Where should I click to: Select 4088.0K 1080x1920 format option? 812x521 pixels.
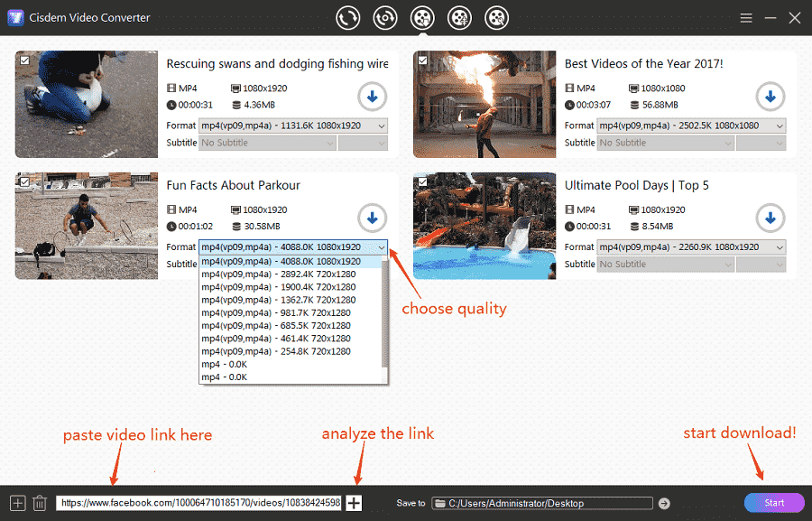290,261
